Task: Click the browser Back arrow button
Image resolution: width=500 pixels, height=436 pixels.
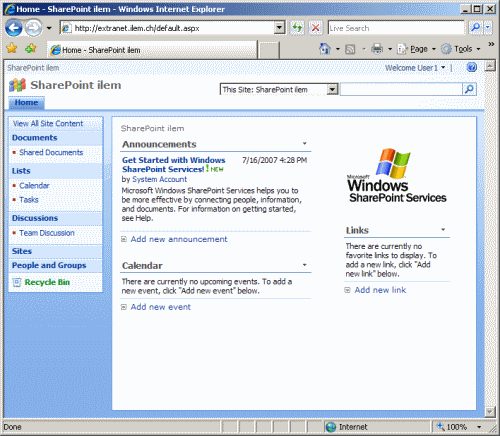Action: [x=13, y=28]
